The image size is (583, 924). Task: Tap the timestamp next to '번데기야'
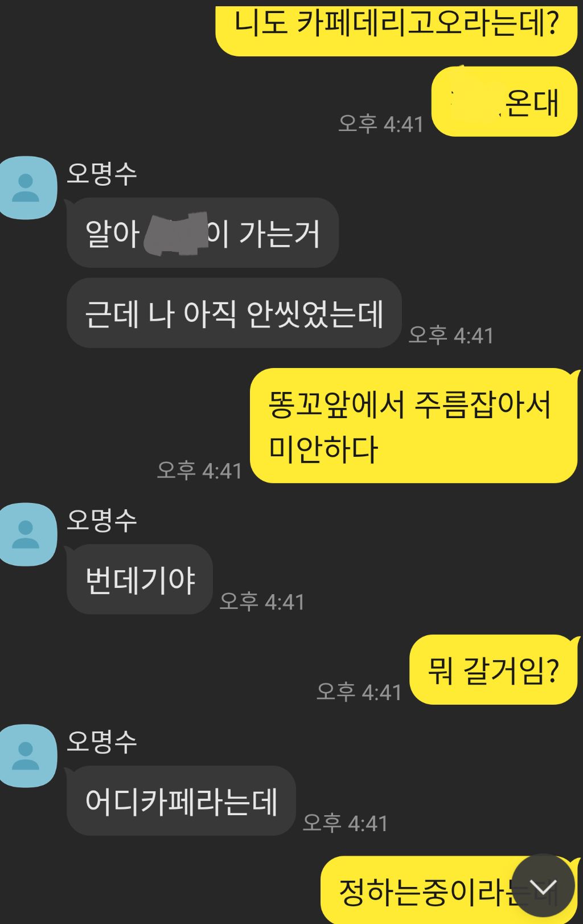(262, 602)
